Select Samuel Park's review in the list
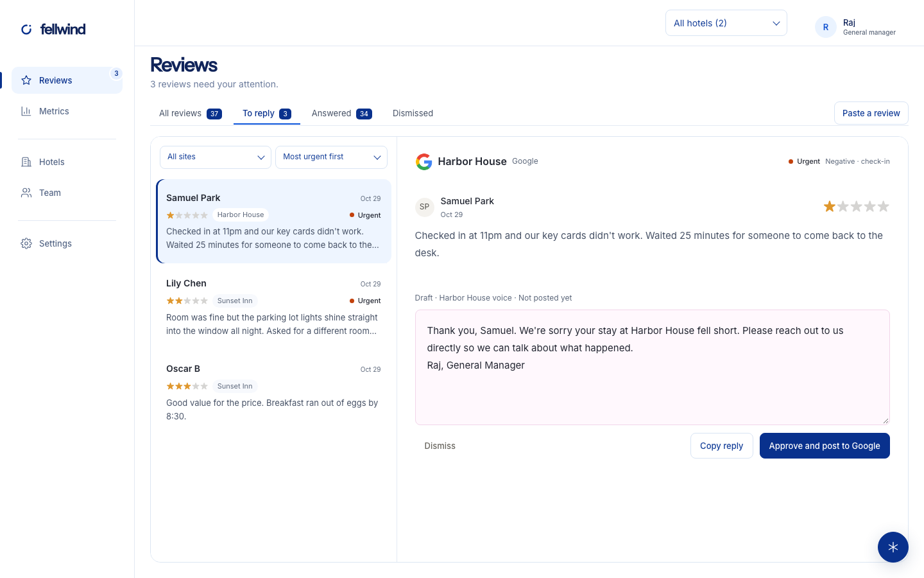 pyautogui.click(x=274, y=221)
